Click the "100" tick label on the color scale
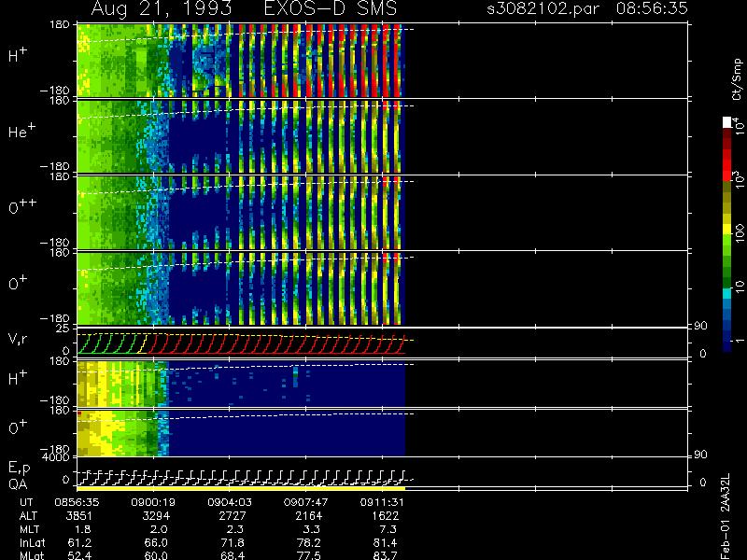Screen dimensions: 747x560 740,234
